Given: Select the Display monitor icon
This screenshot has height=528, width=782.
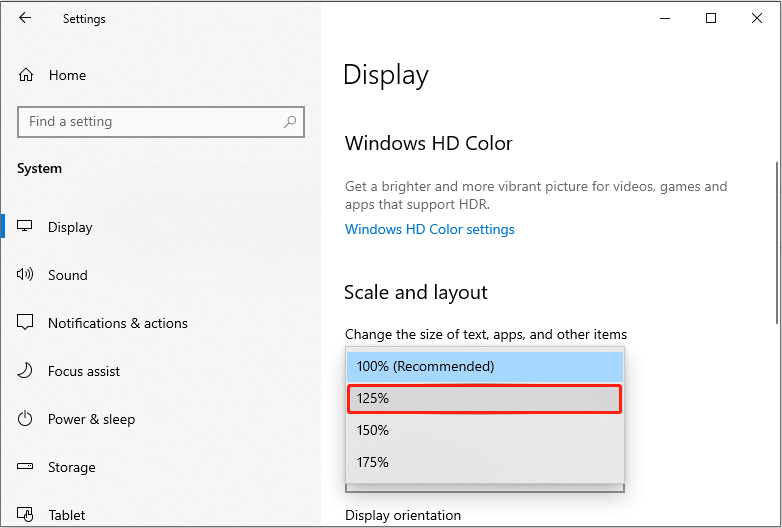Looking at the screenshot, I should tap(24, 226).
